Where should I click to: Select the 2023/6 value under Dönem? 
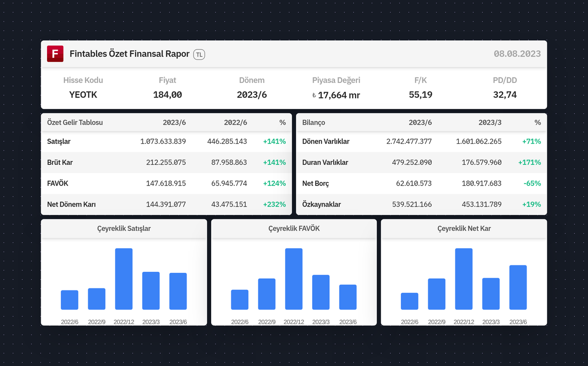coord(252,95)
